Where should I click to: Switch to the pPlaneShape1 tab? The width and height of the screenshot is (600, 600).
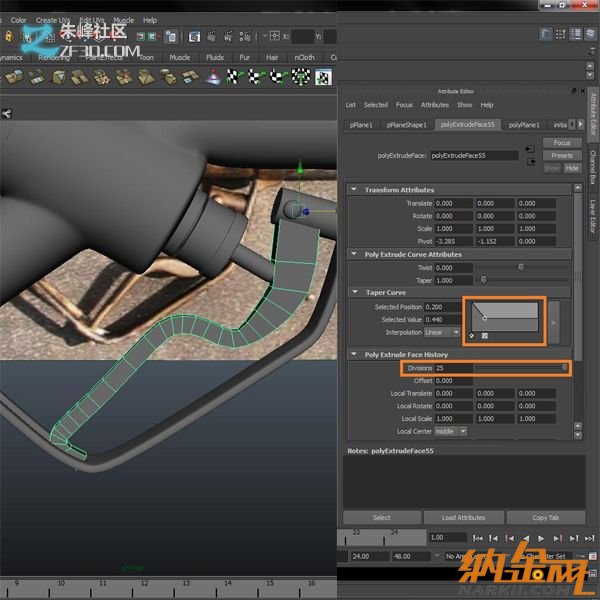407,125
